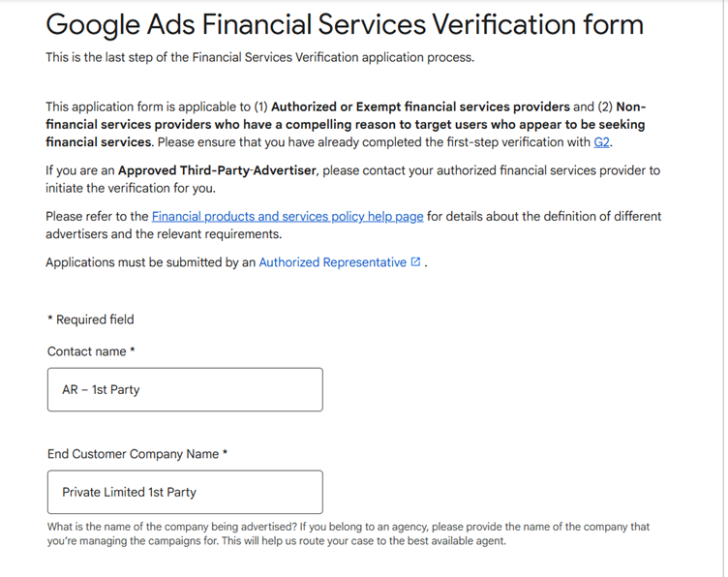Click the Required field note

click(91, 319)
